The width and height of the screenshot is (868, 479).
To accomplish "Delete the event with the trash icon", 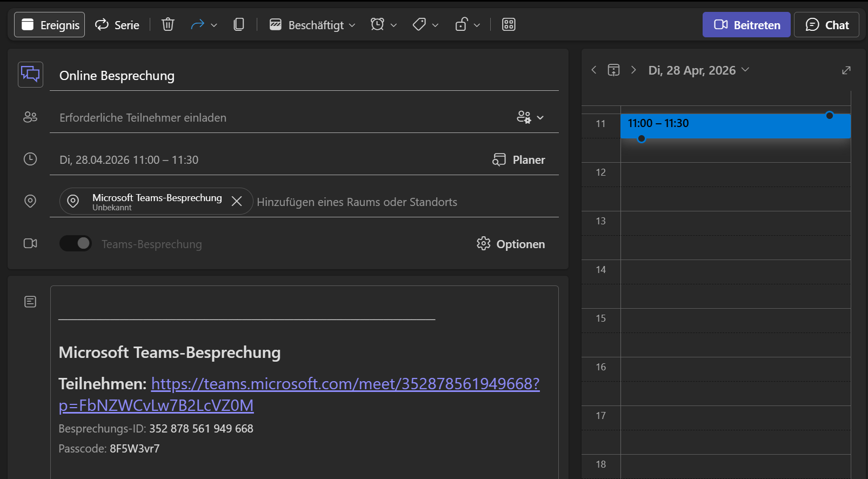I will coord(168,24).
